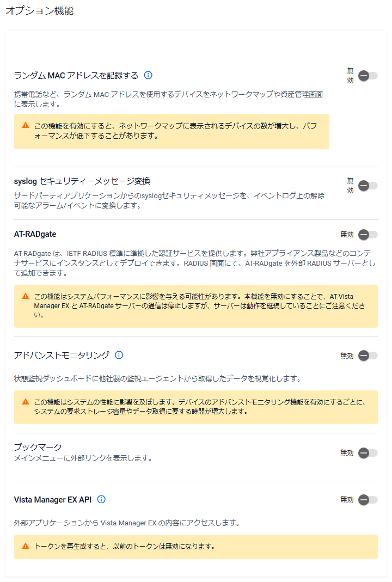Show info tooltip for Vista Manager EX API
Viewport: 392px width, 582px height.
point(101,500)
